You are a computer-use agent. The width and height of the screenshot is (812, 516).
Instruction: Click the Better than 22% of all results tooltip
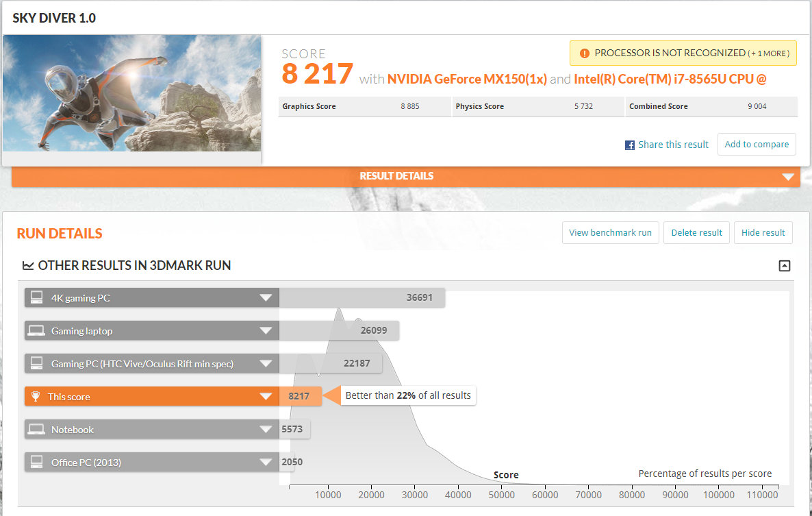[x=408, y=396]
